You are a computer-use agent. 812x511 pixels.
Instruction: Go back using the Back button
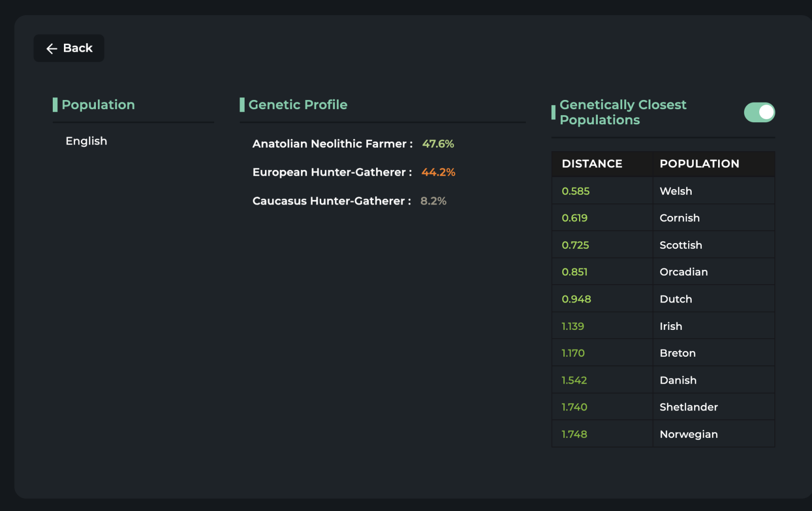click(x=69, y=48)
